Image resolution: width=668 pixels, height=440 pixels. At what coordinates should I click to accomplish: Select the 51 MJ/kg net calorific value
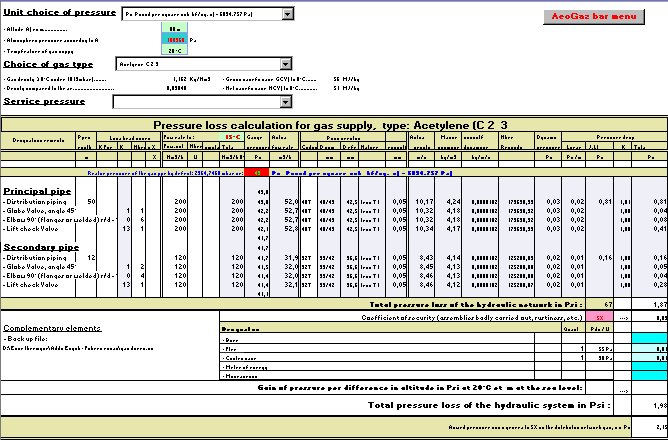[346, 89]
